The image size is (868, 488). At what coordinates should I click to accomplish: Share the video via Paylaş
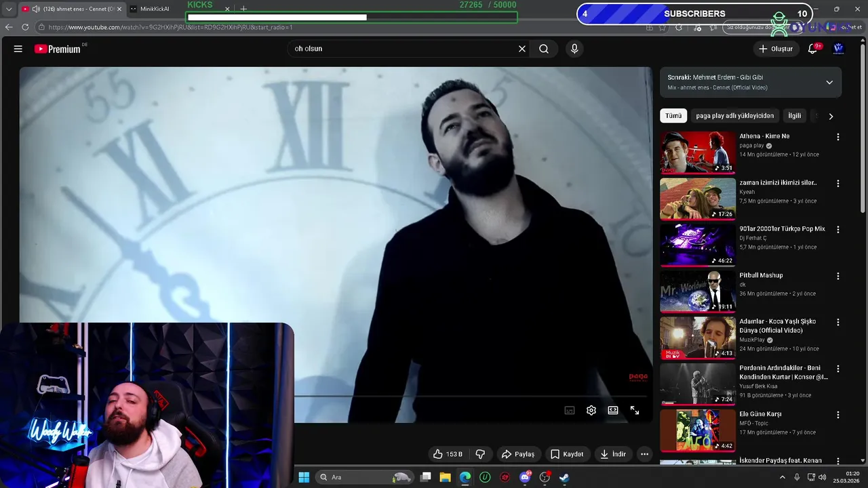518,454
